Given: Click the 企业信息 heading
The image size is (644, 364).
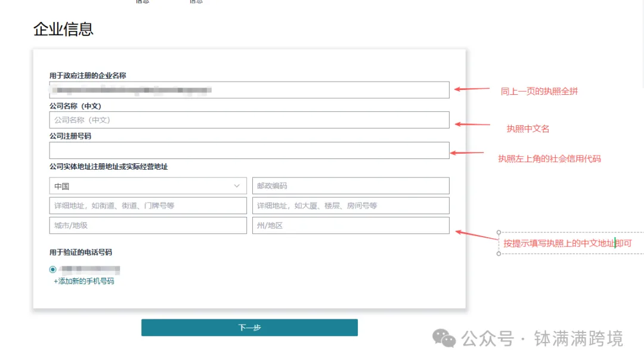Looking at the screenshot, I should click(x=63, y=29).
